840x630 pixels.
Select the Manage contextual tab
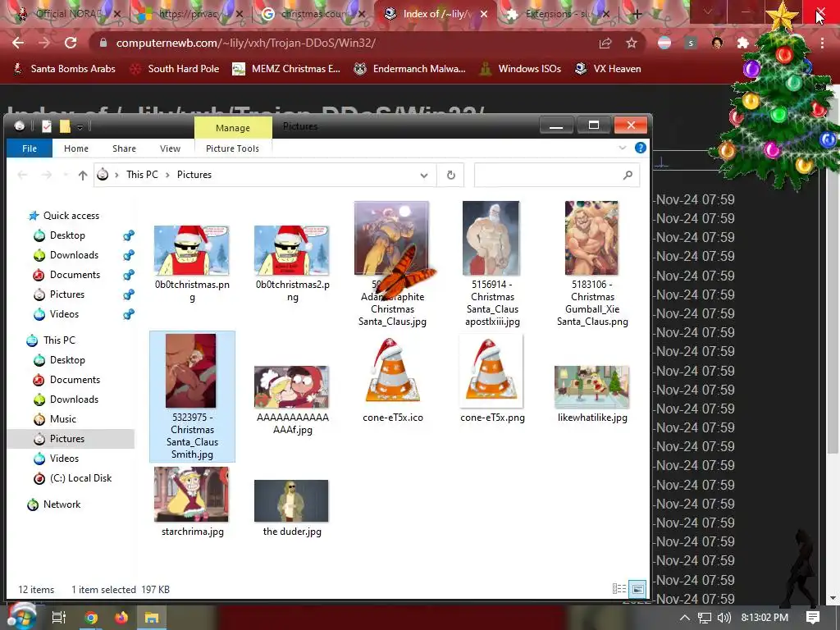coord(233,127)
